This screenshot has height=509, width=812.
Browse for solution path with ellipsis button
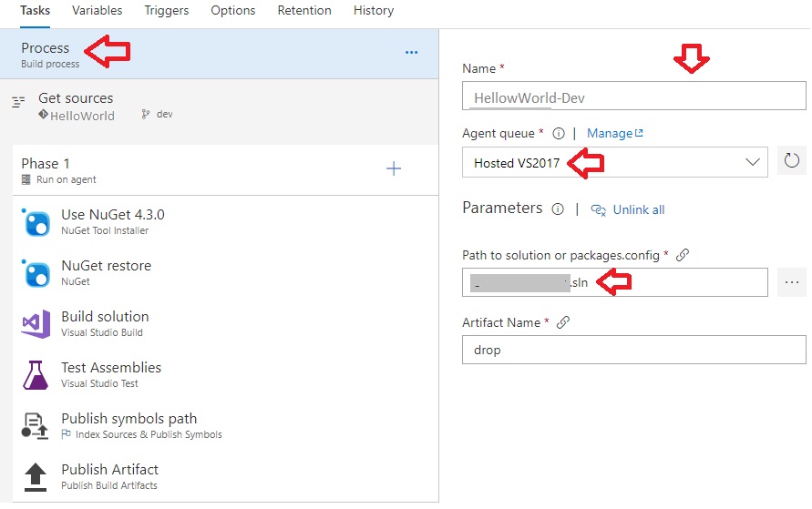coord(792,282)
